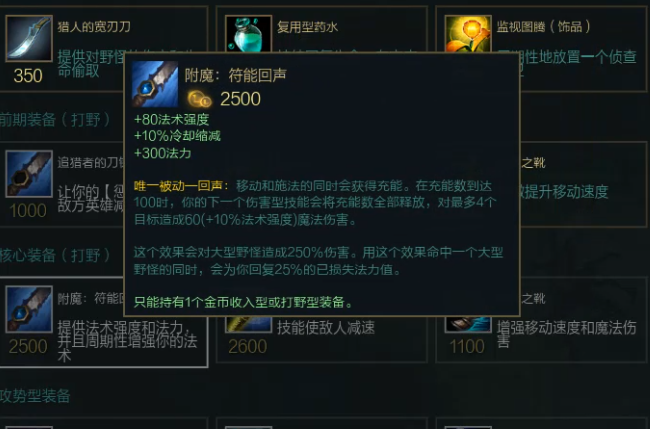Select the 复用型药水 potion icon
Image resolution: width=650 pixels, height=429 pixels.
point(248,34)
